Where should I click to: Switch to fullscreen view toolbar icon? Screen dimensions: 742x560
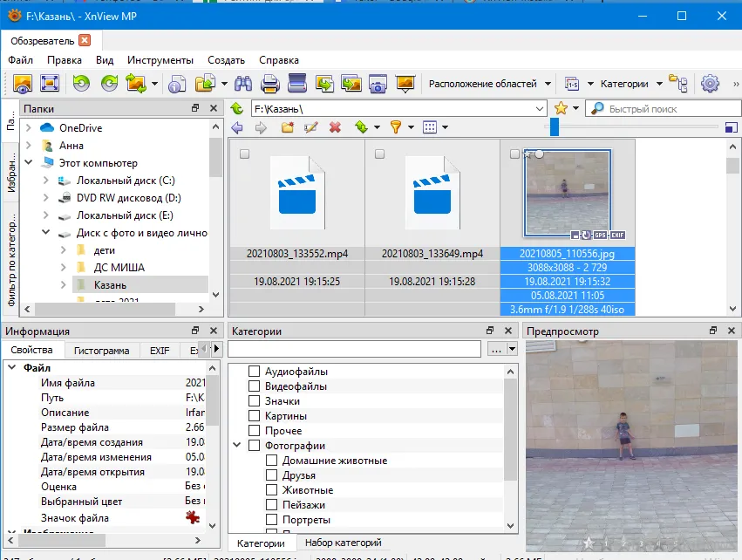click(x=49, y=84)
